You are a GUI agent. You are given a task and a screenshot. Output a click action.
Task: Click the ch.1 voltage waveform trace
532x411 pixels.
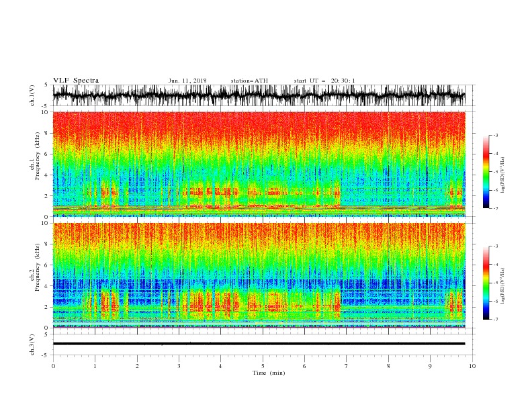pos(259,95)
